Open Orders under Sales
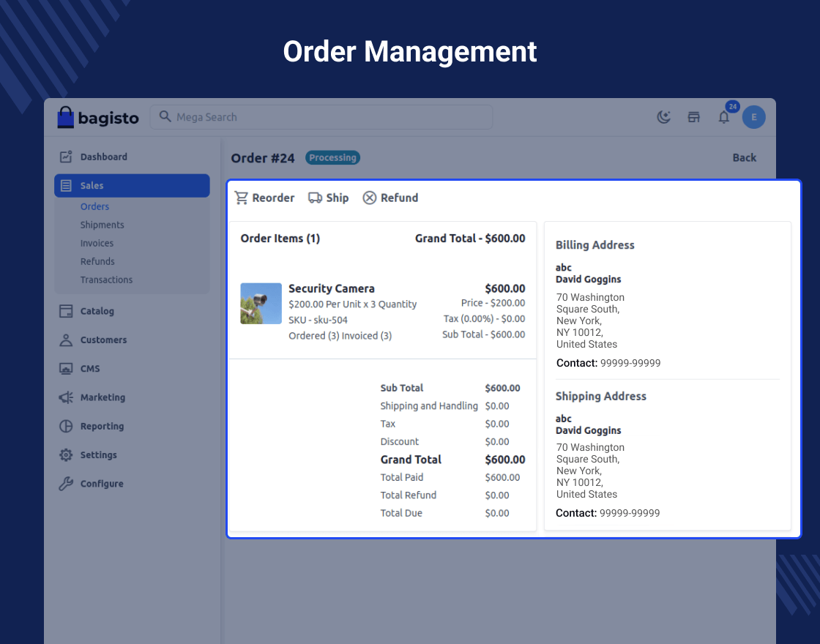 point(94,206)
